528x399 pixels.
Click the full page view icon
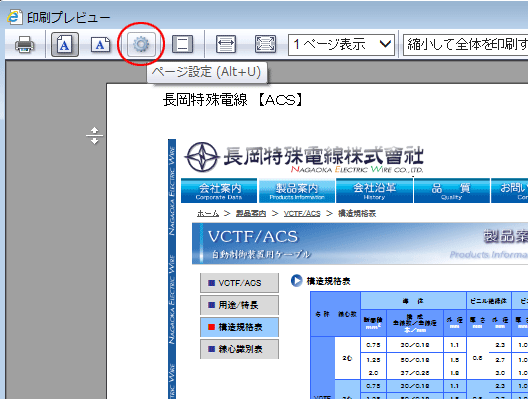pyautogui.click(x=265, y=44)
